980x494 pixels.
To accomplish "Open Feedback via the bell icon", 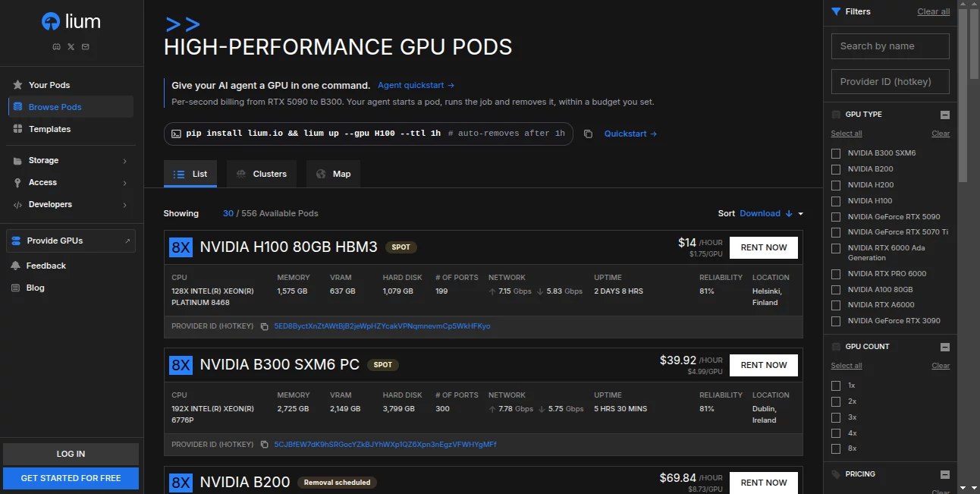I will click(x=15, y=266).
